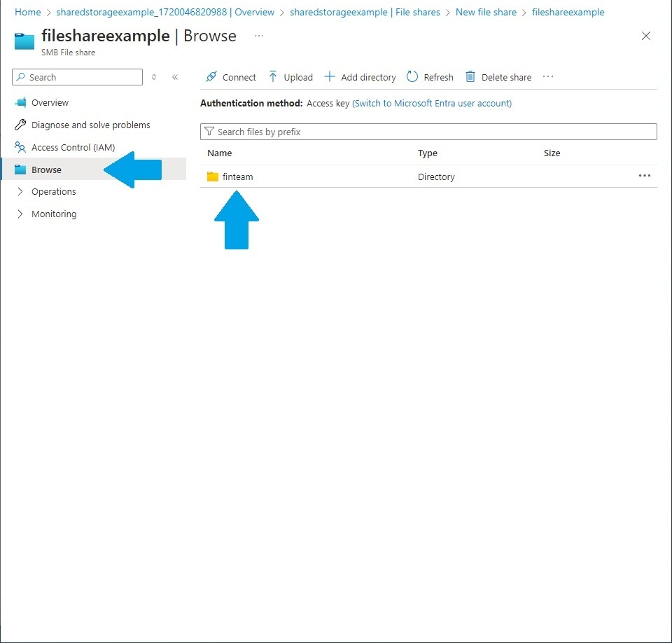Open the finteam directory folder
The width and height of the screenshot is (672, 643).
point(238,177)
